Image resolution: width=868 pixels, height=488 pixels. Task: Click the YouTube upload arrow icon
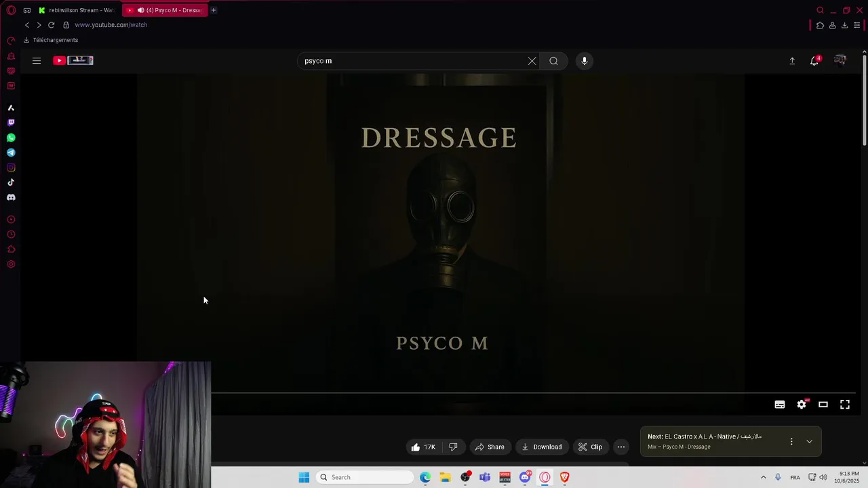pyautogui.click(x=792, y=61)
